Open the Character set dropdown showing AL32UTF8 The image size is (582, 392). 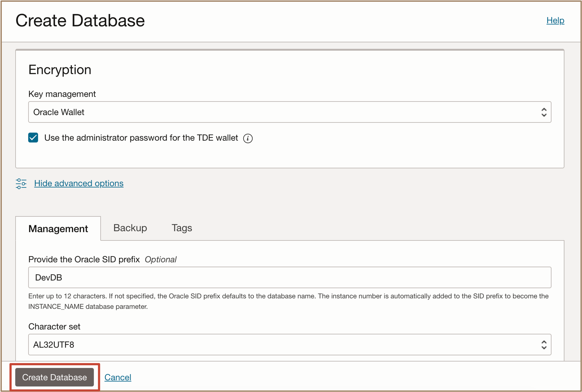click(x=288, y=345)
